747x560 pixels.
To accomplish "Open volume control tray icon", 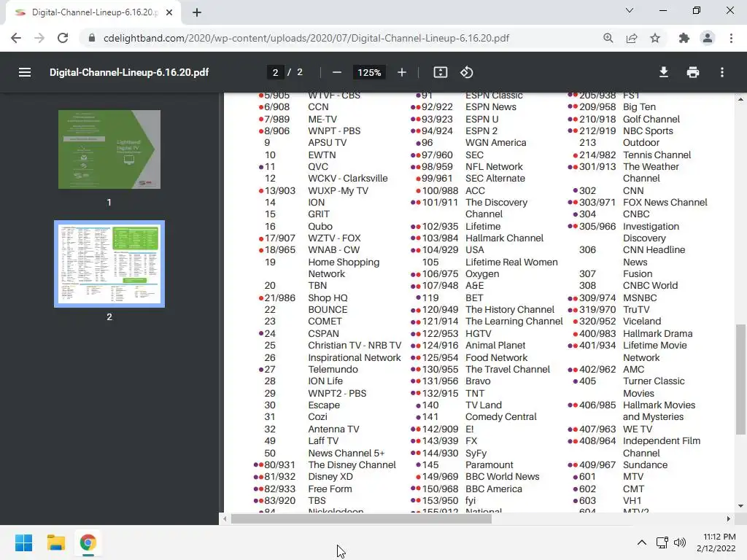I will coord(680,542).
